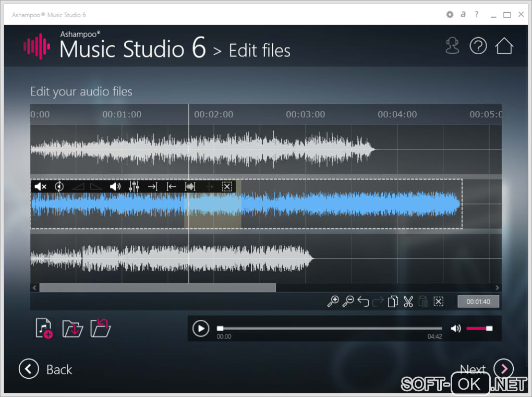Zoom in on the timeline
This screenshot has height=397, width=532.
coord(333,302)
